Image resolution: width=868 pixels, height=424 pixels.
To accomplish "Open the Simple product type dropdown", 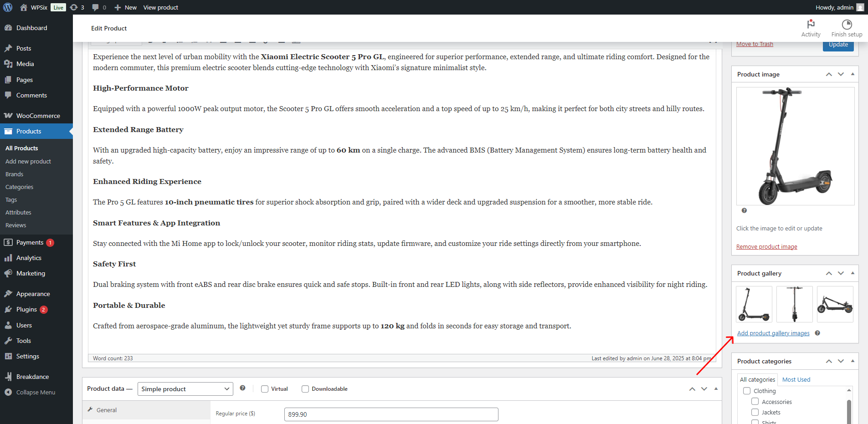I will [185, 389].
